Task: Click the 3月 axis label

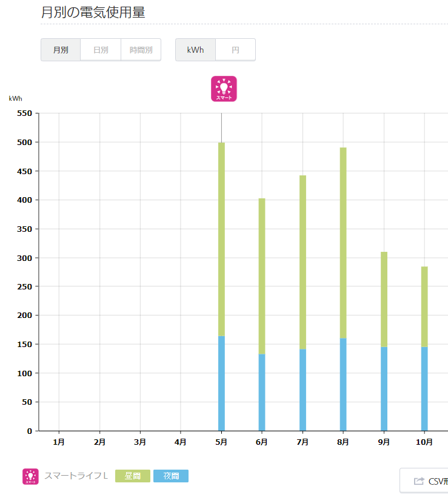Action: click(140, 442)
